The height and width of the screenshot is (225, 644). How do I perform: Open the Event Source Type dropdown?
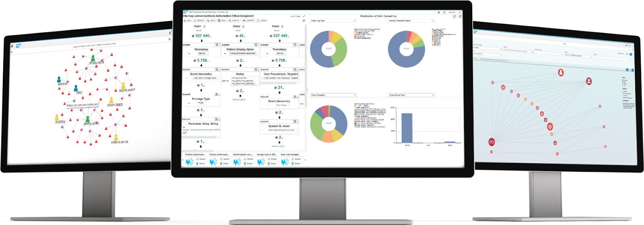(x=411, y=95)
